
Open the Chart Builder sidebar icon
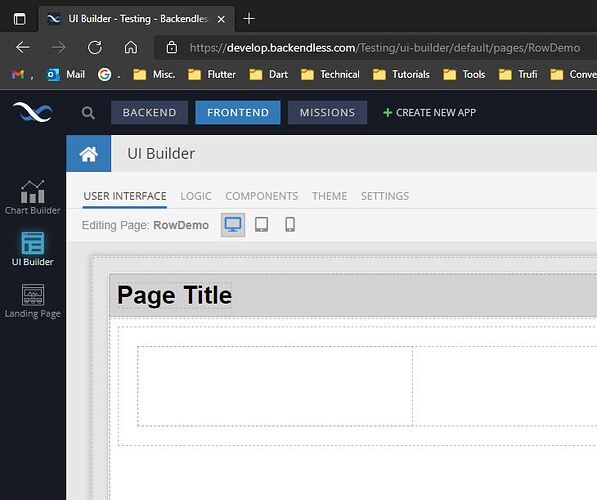pyautogui.click(x=32, y=197)
